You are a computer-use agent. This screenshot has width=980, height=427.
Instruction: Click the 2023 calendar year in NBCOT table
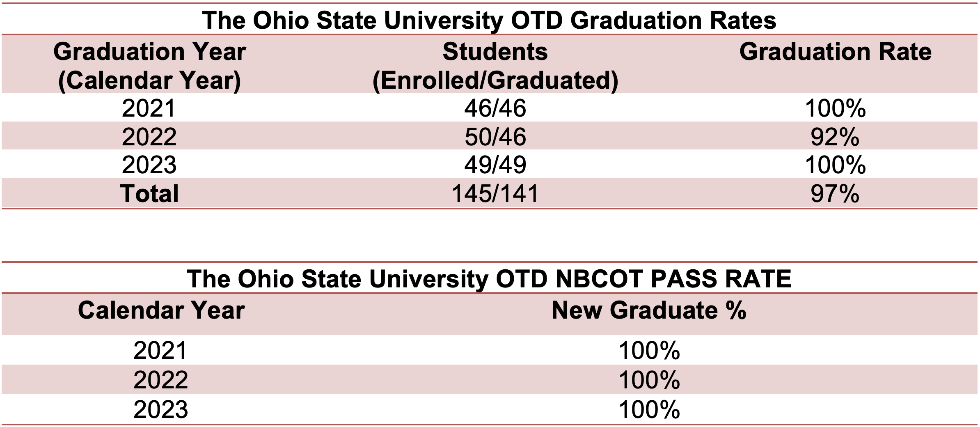click(161, 409)
